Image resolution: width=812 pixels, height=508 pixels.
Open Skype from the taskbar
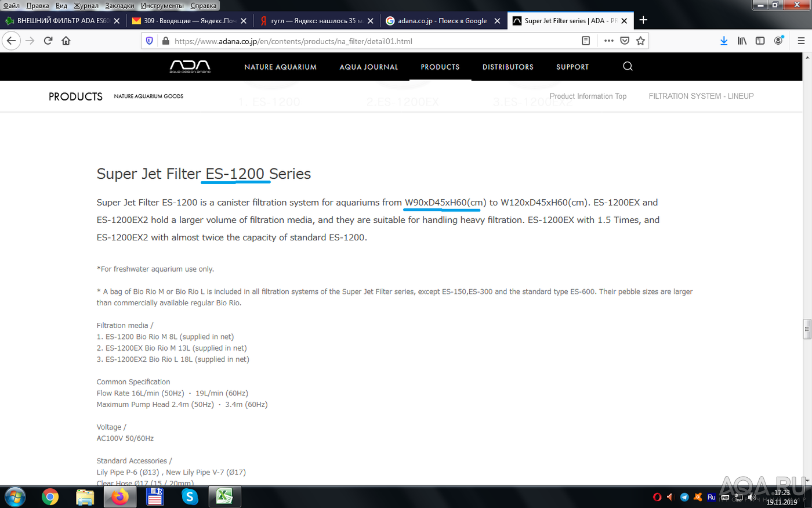point(190,497)
